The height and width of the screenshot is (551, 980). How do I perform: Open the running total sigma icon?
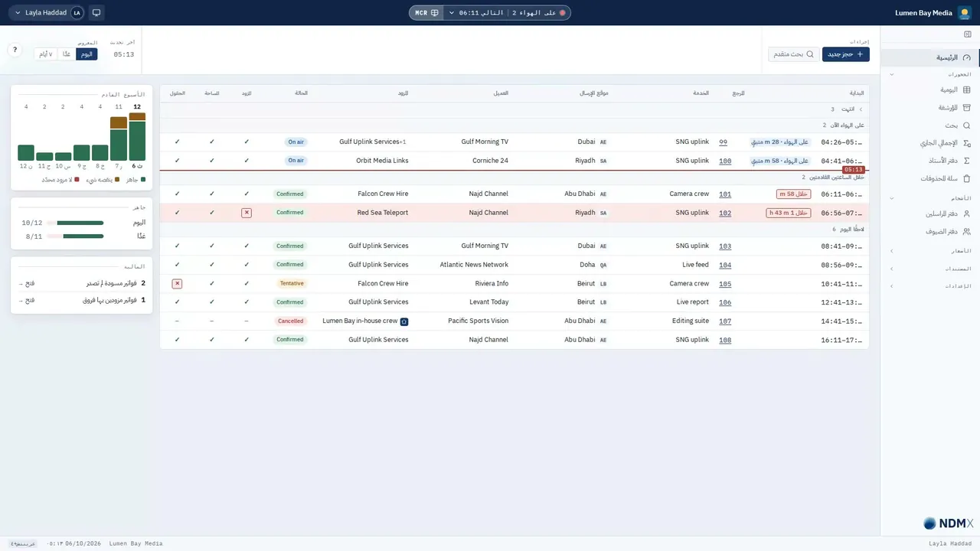(x=966, y=143)
